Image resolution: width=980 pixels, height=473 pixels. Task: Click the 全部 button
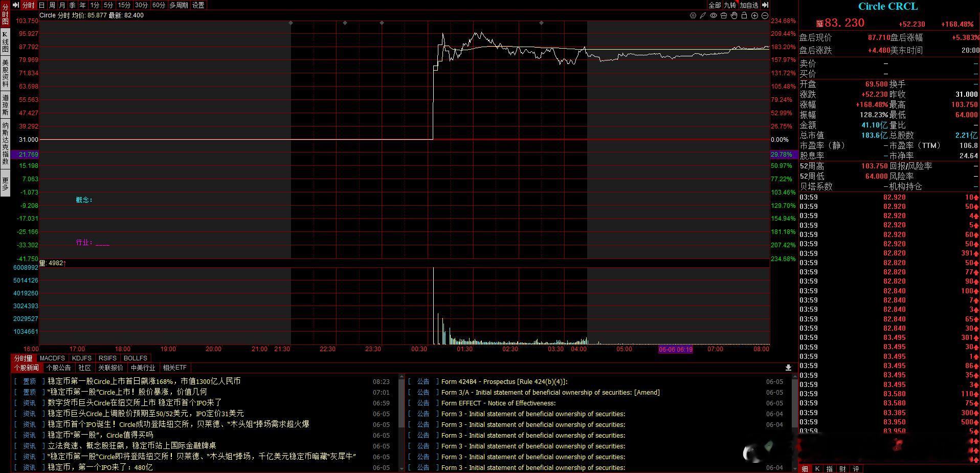tap(715, 5)
